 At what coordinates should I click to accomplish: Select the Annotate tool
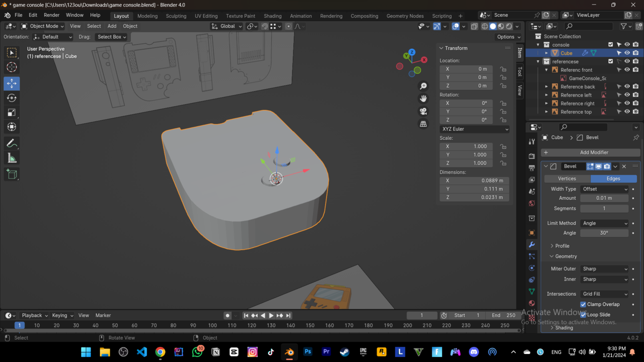pyautogui.click(x=12, y=144)
